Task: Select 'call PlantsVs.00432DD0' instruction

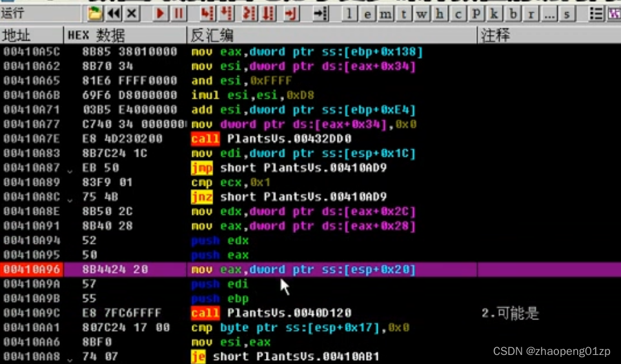Action: (271, 139)
